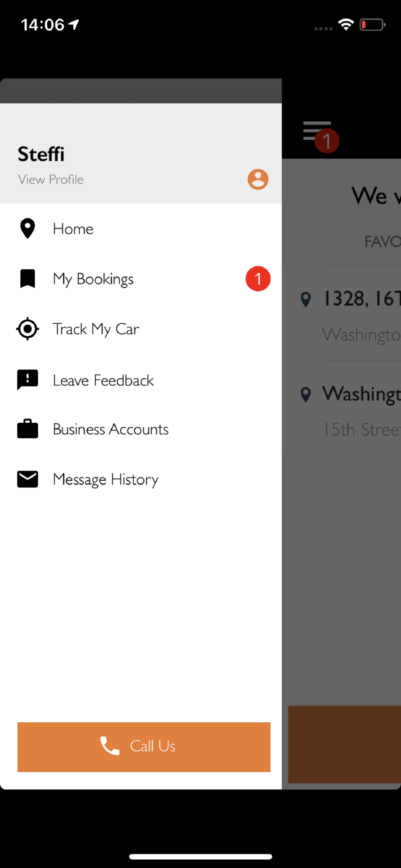401x868 pixels.
Task: Go to Business Accounts
Action: pos(141,429)
